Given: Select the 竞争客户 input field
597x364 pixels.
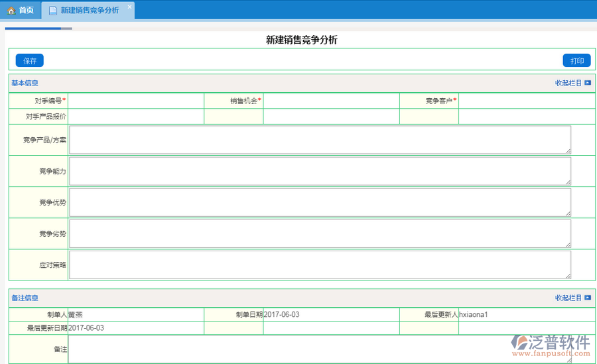Looking at the screenshot, I should (x=526, y=101).
